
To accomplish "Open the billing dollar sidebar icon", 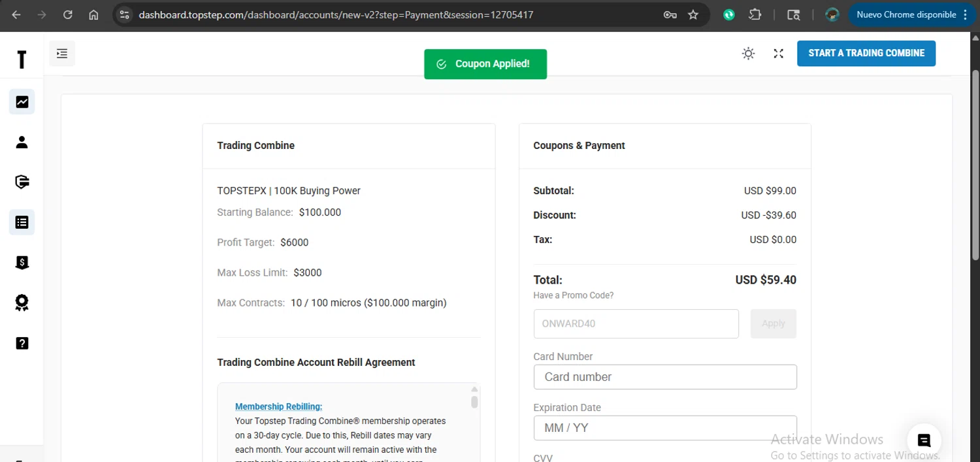I will pyautogui.click(x=22, y=263).
